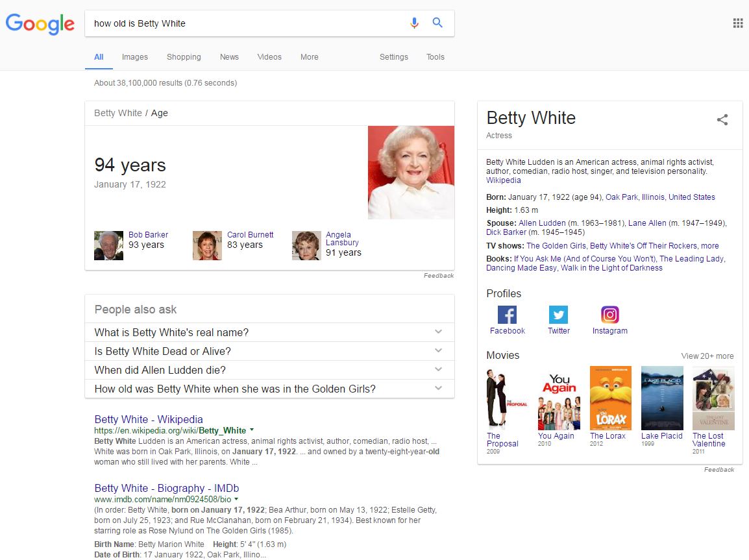Open the More search categories menu

click(x=309, y=57)
